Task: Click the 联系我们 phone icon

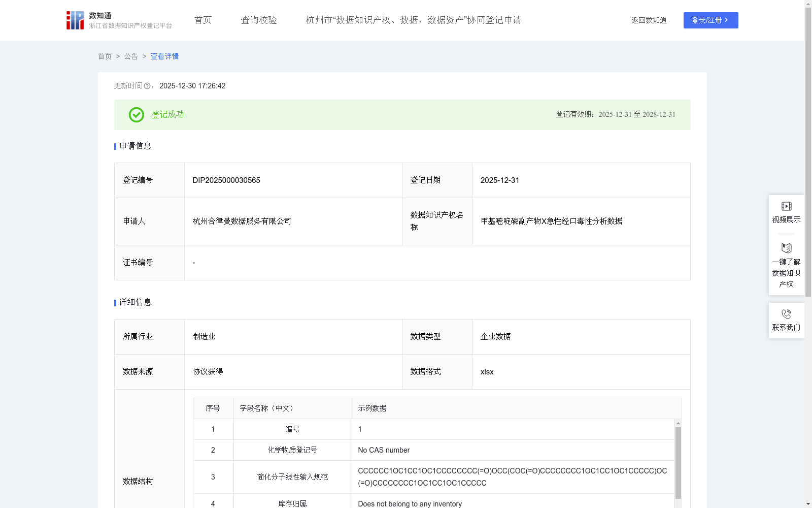Action: pyautogui.click(x=787, y=314)
